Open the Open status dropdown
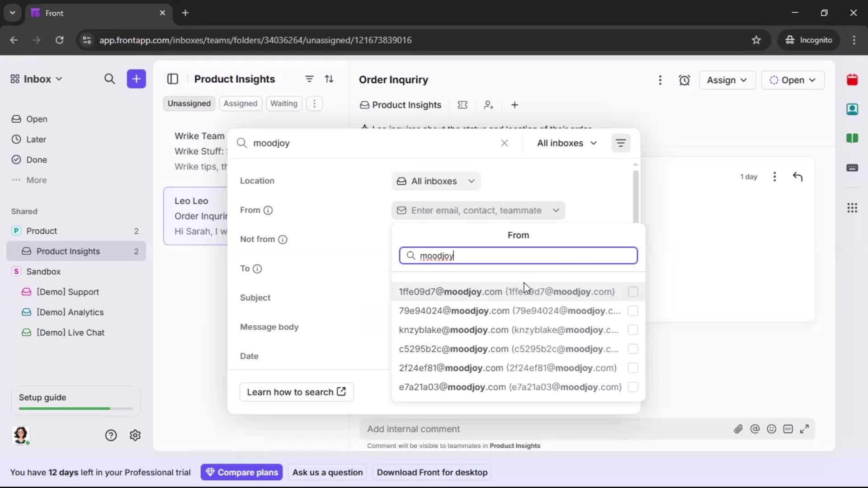The height and width of the screenshot is (488, 868). (793, 80)
